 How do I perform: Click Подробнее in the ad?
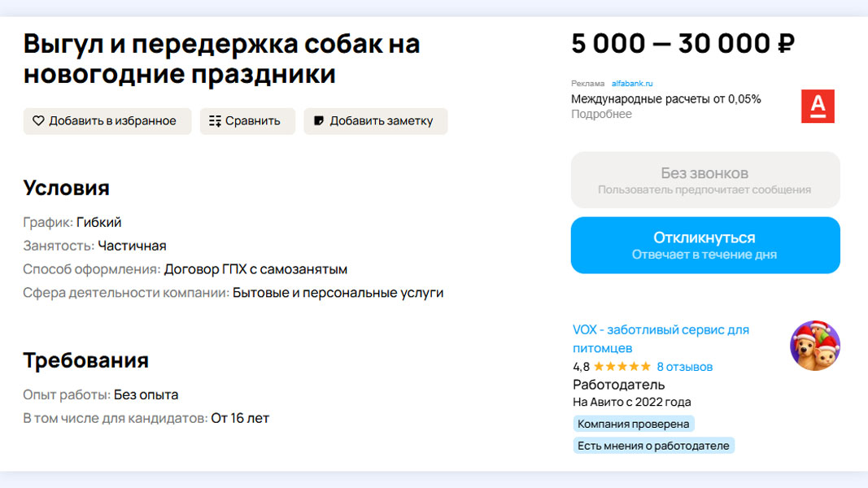coord(601,114)
